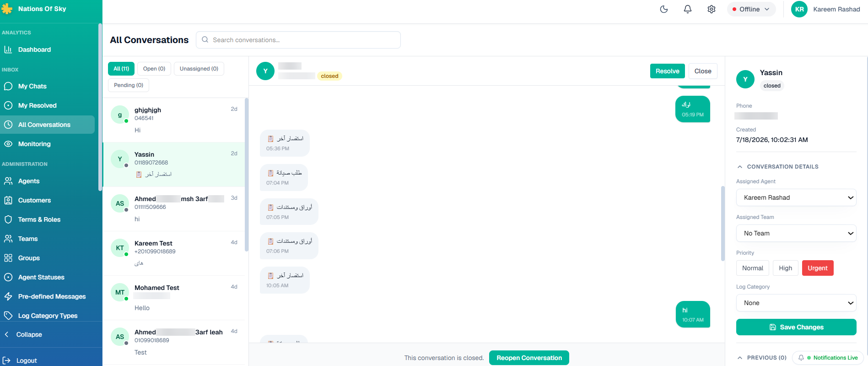Click the Agents people icon

point(8,181)
